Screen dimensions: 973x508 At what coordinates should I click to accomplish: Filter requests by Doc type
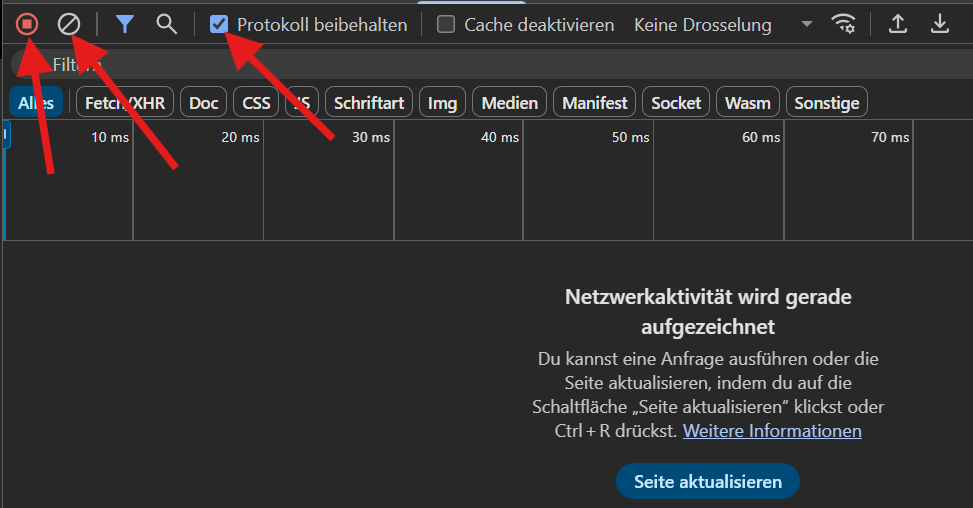(x=204, y=102)
